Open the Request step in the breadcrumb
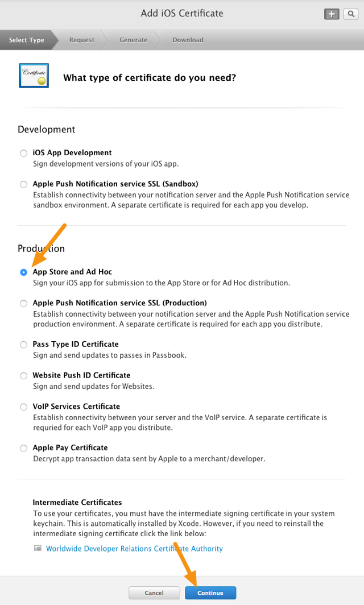 [81, 40]
